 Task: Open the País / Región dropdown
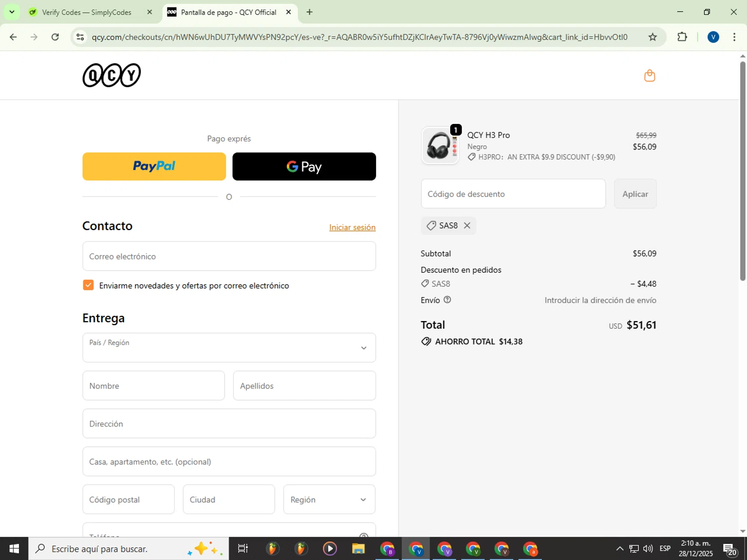coord(229,347)
